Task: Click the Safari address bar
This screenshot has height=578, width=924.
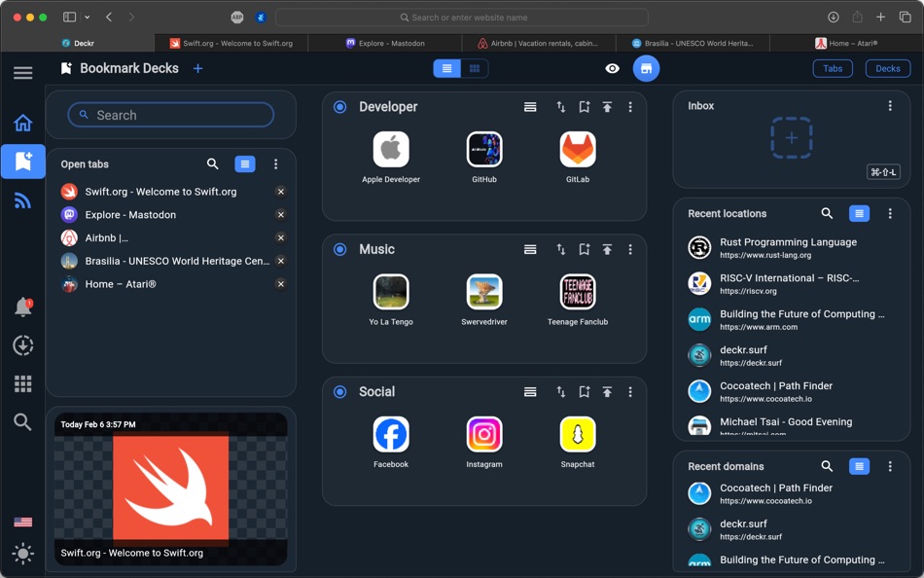Action: point(462,18)
